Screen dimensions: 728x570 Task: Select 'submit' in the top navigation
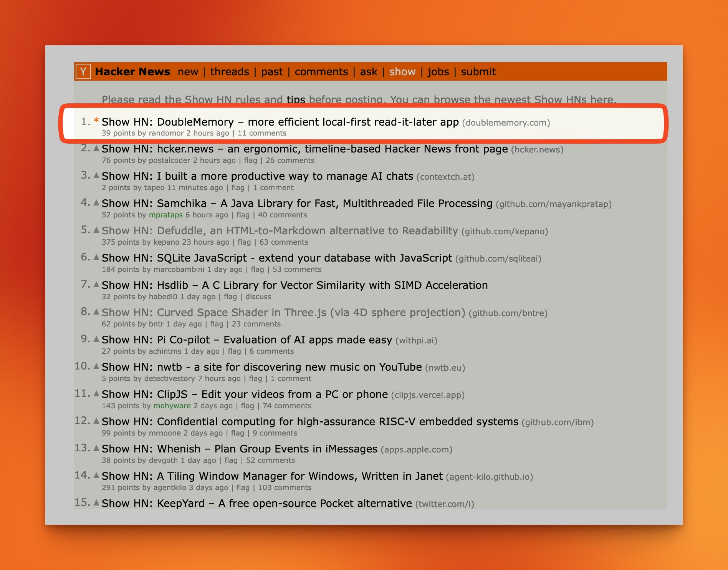478,72
